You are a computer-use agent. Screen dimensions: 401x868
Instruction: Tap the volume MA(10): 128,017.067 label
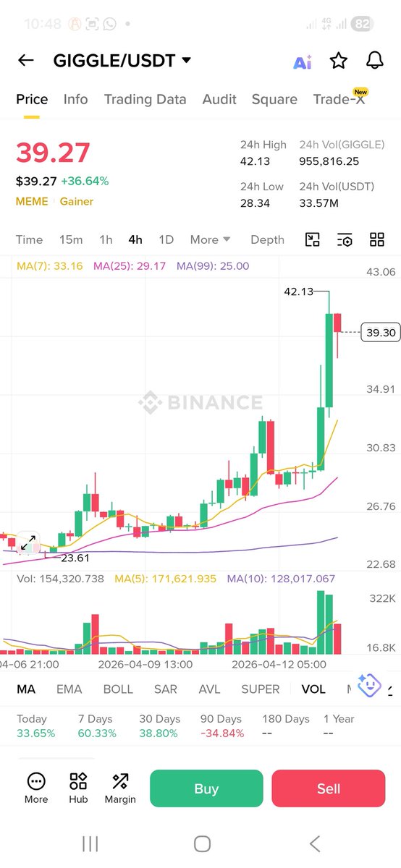[x=281, y=579]
